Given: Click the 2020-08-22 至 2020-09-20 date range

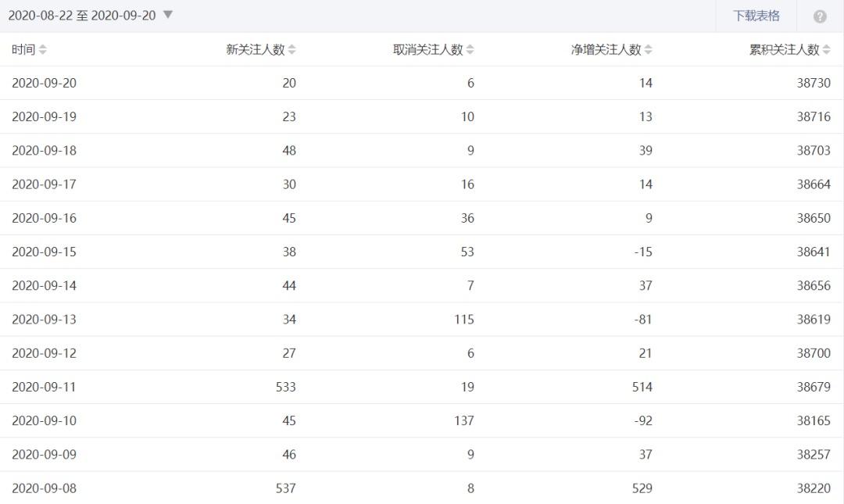Looking at the screenshot, I should tap(82, 16).
